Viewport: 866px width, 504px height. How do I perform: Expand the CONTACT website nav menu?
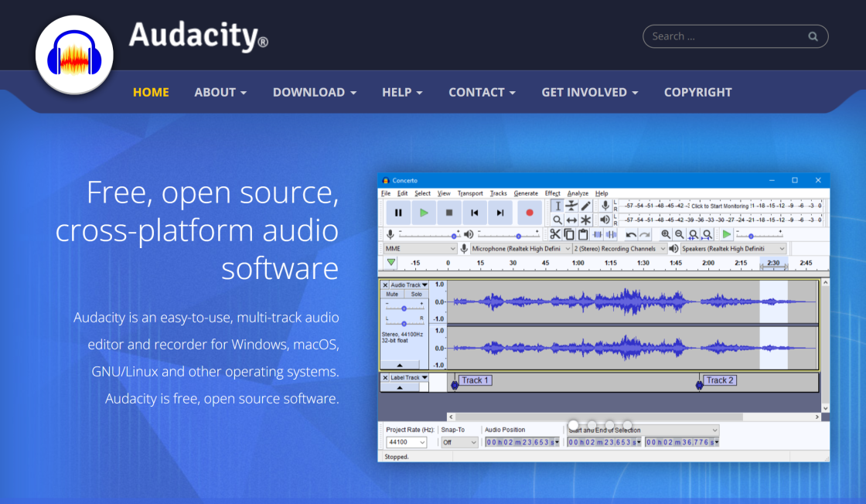tap(482, 92)
